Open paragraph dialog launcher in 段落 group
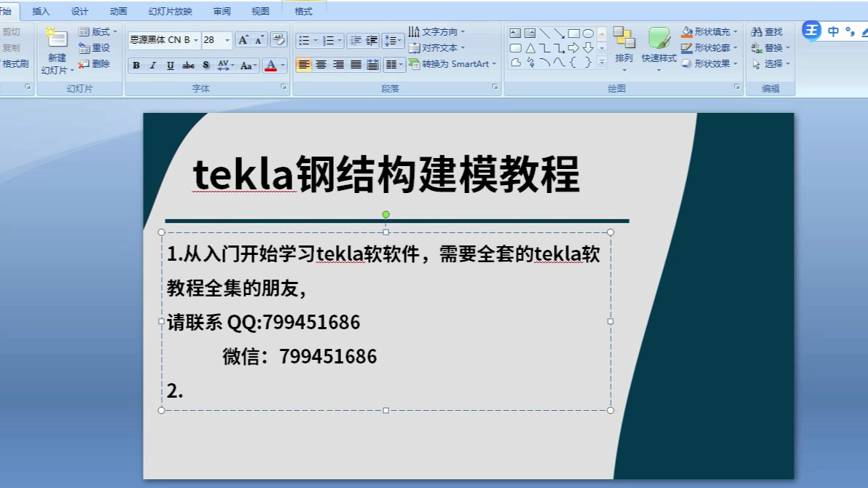Image resolution: width=868 pixels, height=488 pixels. (495, 87)
